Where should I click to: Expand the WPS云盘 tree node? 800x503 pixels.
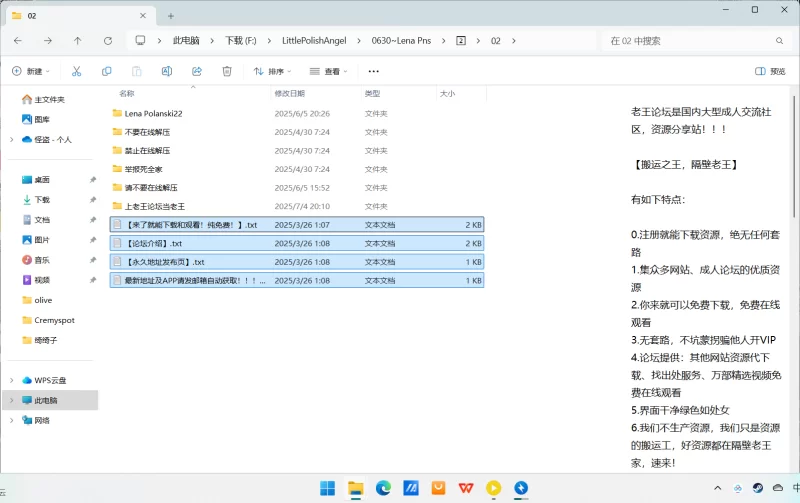pos(12,380)
